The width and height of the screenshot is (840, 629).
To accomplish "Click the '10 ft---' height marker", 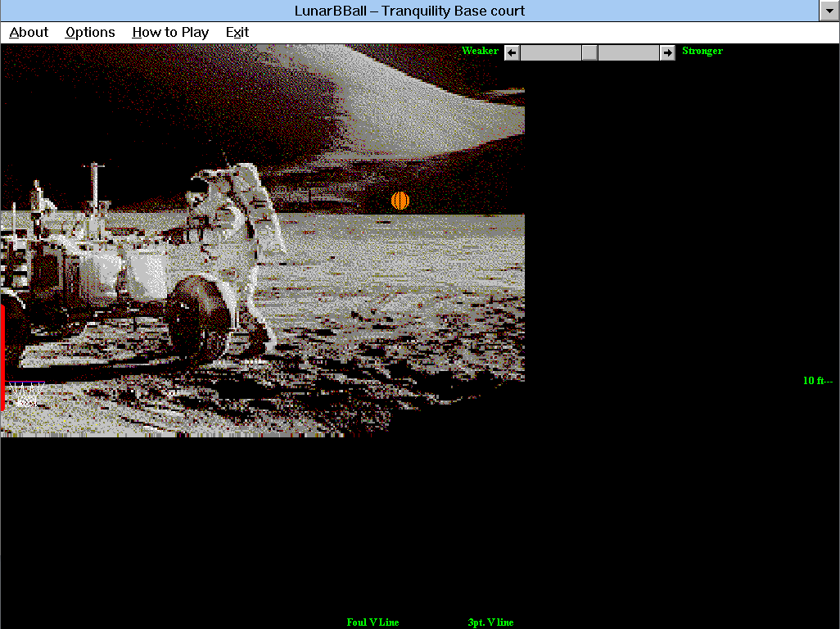I will pyautogui.click(x=818, y=380).
